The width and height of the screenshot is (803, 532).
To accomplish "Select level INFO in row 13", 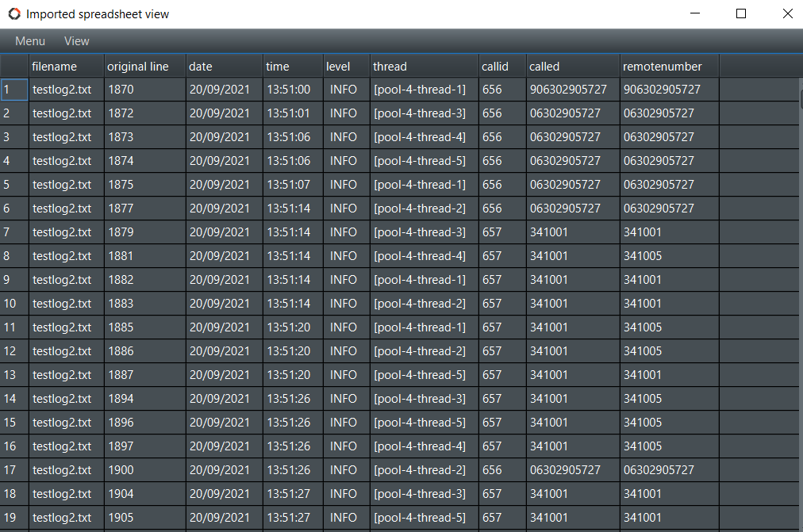I will pyautogui.click(x=347, y=375).
